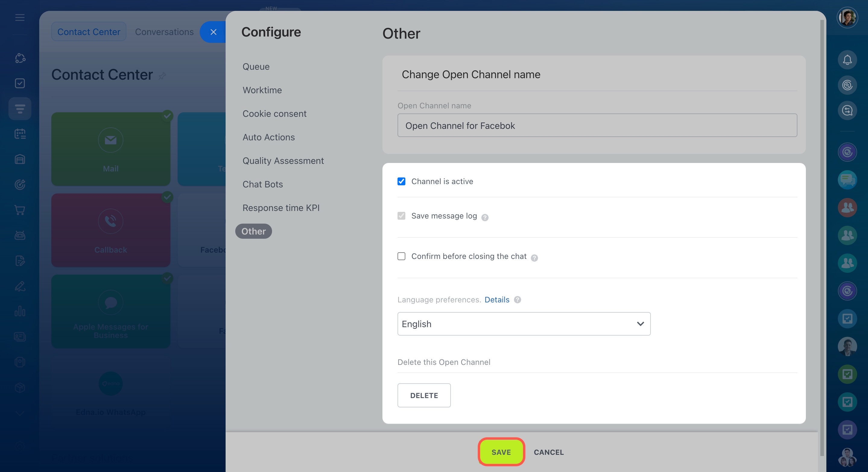Click help icon beside Confirm before closing

pos(534,258)
